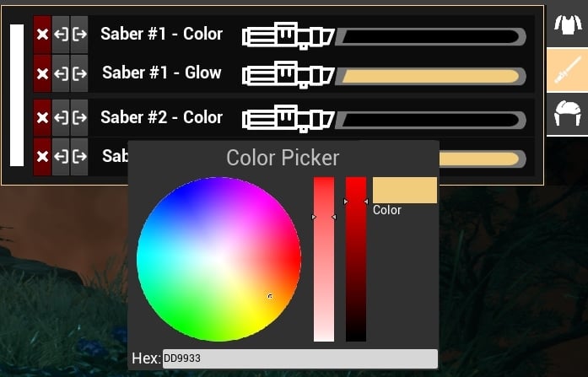This screenshot has height=377, width=588.
Task: Select the lightsaber tab in the sidebar
Action: click(x=568, y=70)
